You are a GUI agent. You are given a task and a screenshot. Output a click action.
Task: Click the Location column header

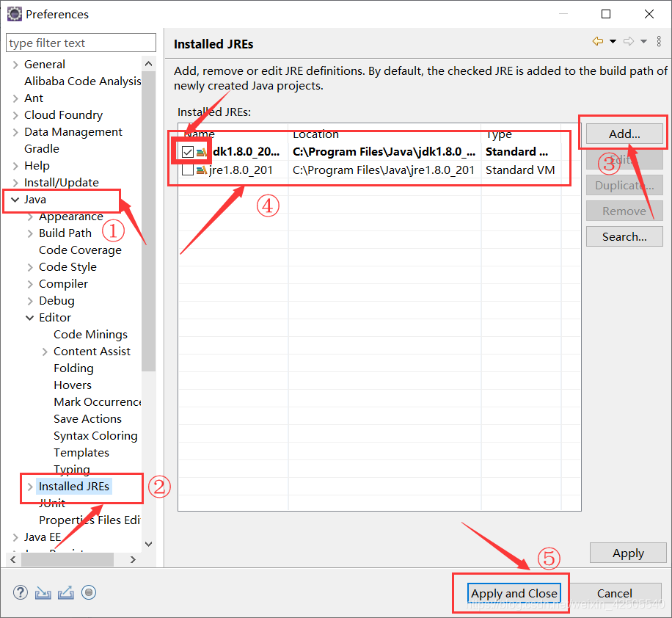384,134
